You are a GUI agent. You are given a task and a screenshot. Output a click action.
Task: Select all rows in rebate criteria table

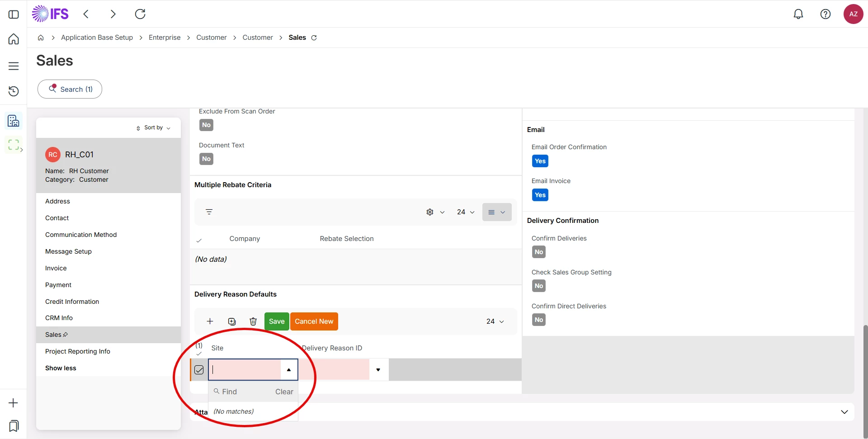(199, 241)
